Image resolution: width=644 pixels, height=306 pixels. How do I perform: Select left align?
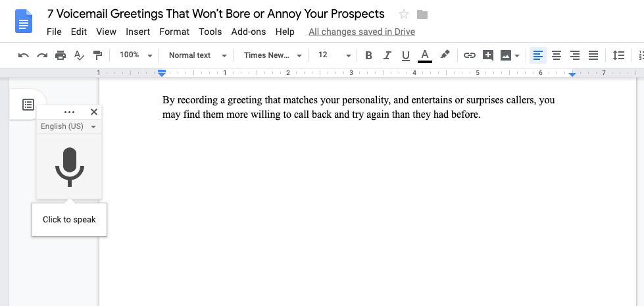(537, 55)
